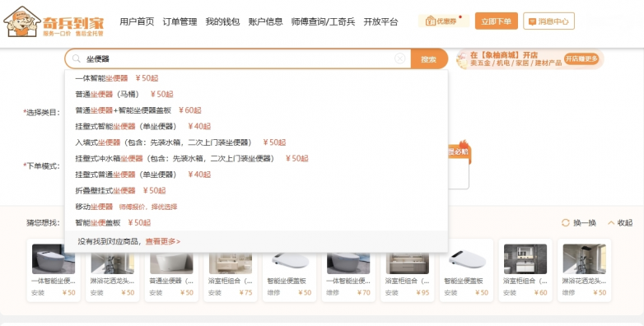
Task: Select 挂壁式普通坐便器 suggestion
Action: (x=256, y=175)
